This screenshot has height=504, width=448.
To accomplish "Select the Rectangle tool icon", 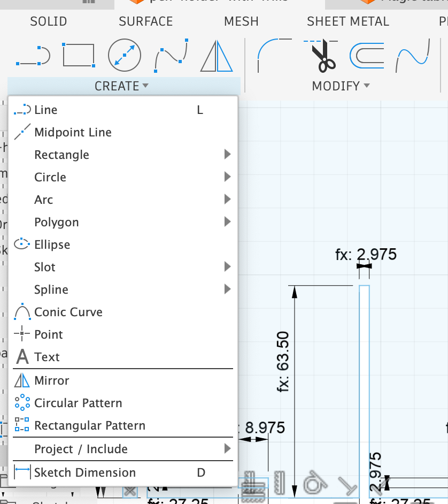I will pos(78,56).
